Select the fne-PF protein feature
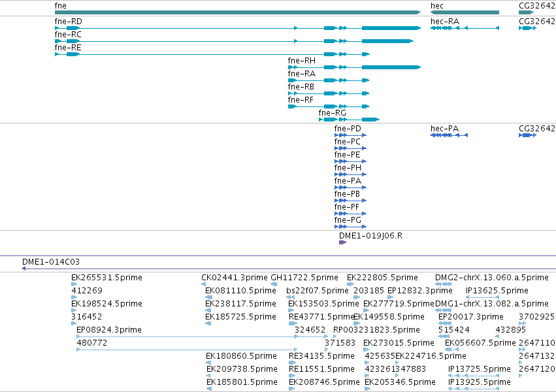 (350, 214)
